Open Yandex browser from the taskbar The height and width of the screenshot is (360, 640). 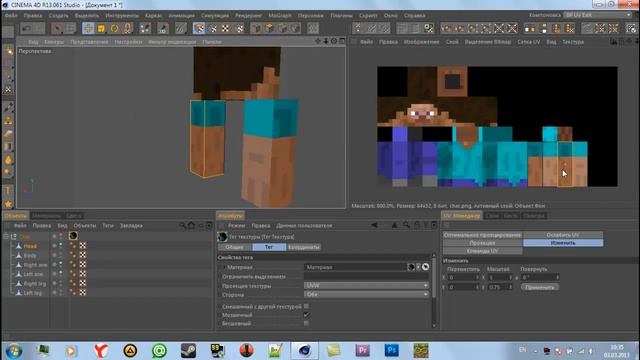[x=101, y=351]
